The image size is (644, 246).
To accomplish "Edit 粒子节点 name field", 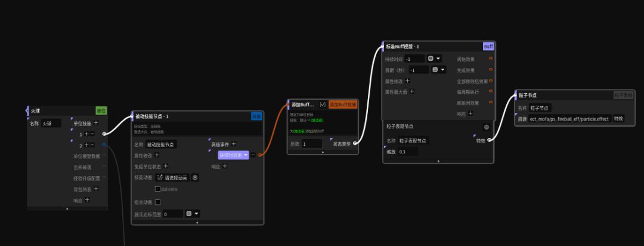I will 540,108.
